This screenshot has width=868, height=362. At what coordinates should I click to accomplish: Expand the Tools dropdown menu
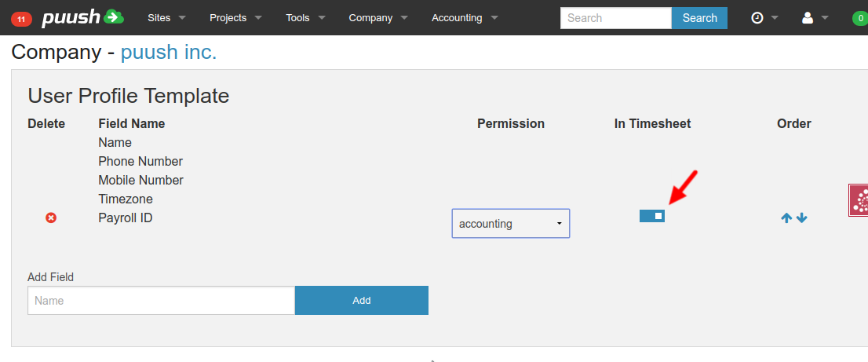[x=305, y=17]
